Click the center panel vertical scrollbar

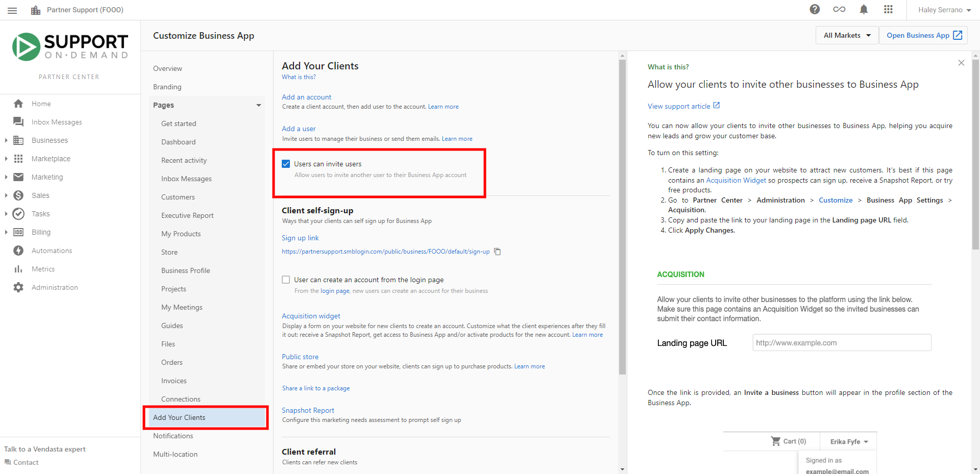(x=622, y=217)
